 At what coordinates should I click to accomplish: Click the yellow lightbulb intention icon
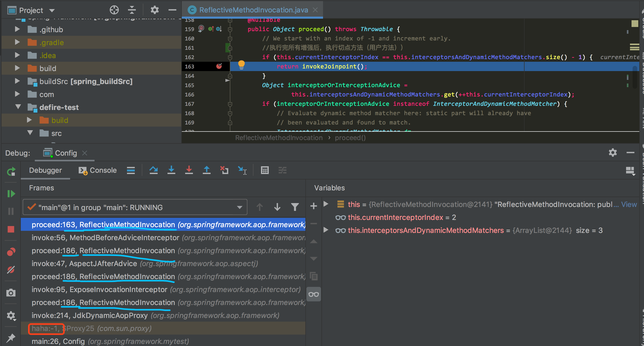point(241,64)
